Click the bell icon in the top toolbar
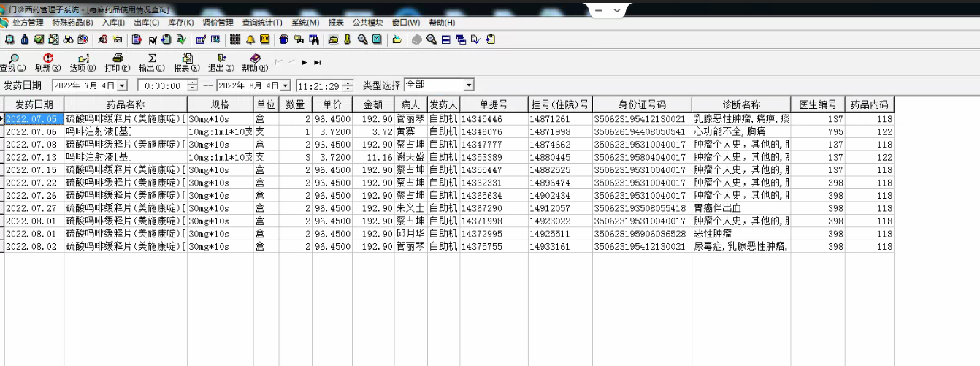 point(250,39)
